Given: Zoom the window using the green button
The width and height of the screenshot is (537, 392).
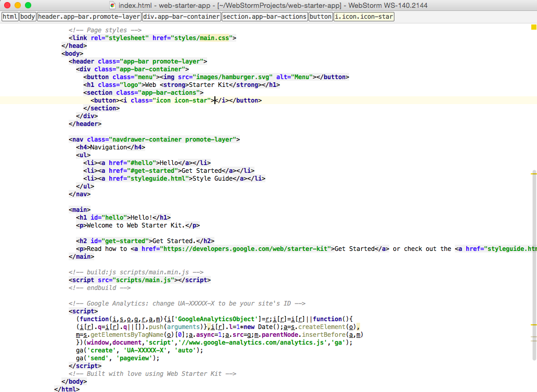Looking at the screenshot, I should coord(28,5).
